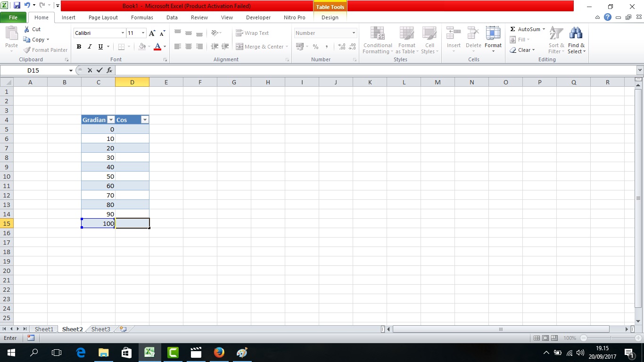644x362 pixels.
Task: Open the Font Color swatch picker
Action: [164, 47]
